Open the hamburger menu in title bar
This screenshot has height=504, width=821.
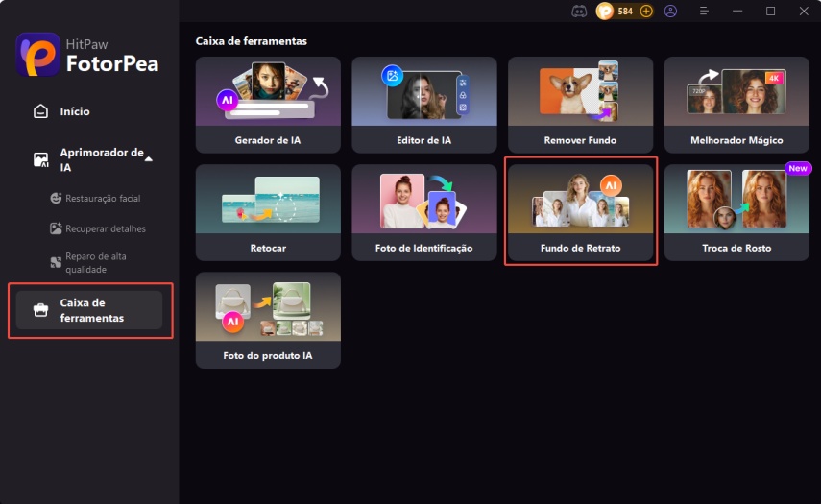pyautogui.click(x=704, y=11)
